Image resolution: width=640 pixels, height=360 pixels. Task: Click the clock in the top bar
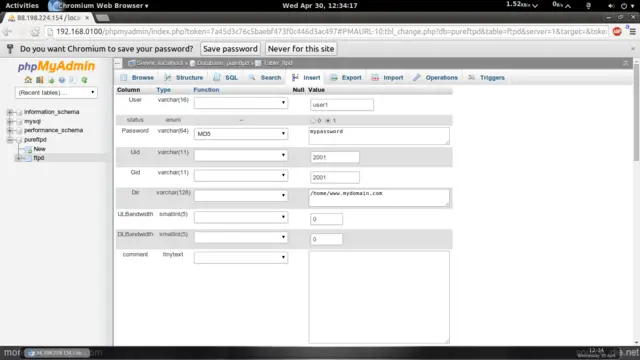coord(320,6)
